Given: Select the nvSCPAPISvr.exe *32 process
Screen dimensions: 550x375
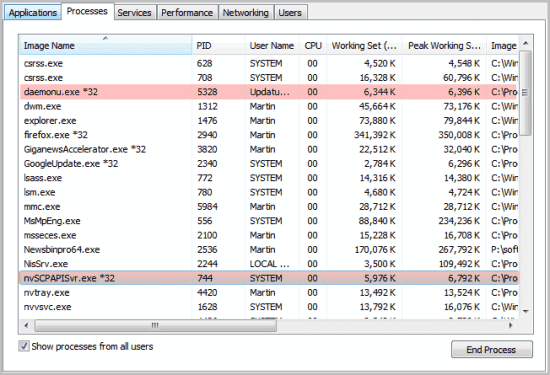Looking at the screenshot, I should click(x=269, y=278).
